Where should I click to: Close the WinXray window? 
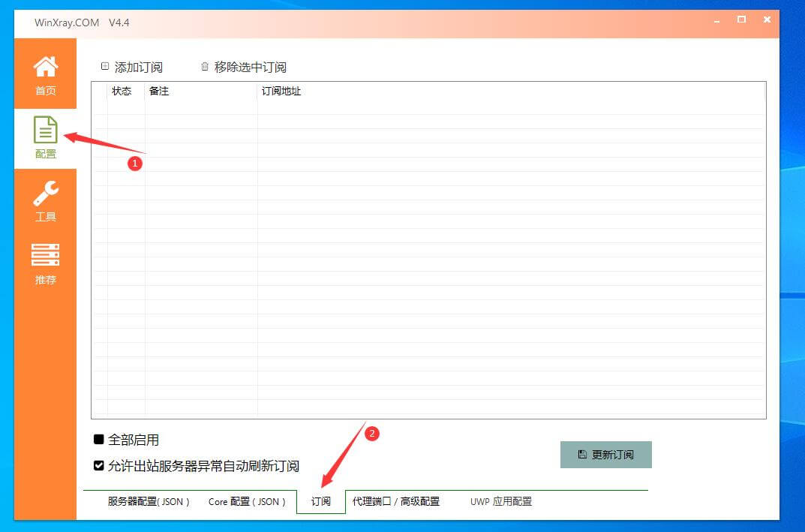767,20
